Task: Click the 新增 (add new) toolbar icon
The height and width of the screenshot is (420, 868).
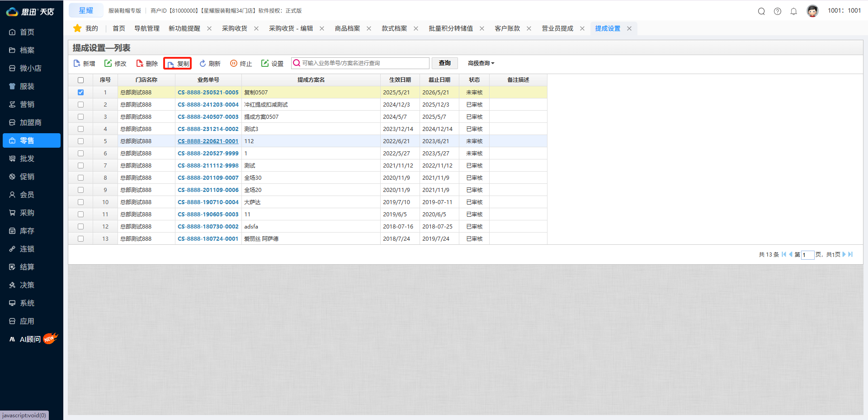Action: click(77, 64)
